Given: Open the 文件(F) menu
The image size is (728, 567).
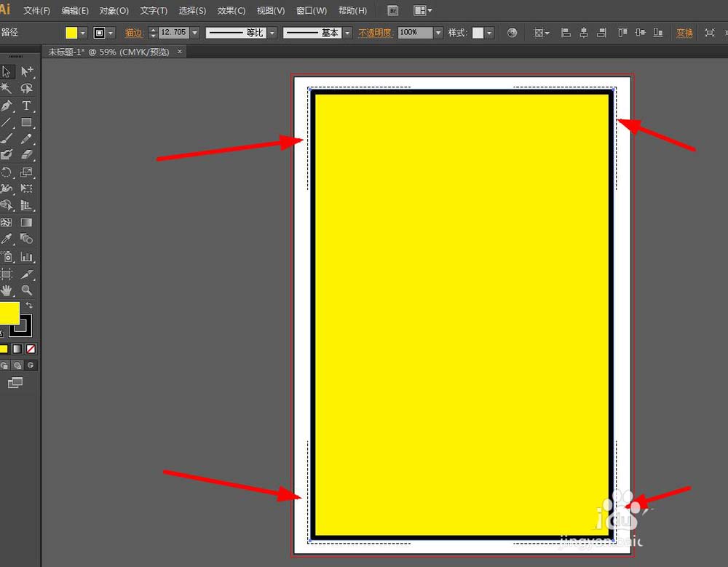Looking at the screenshot, I should (x=36, y=11).
